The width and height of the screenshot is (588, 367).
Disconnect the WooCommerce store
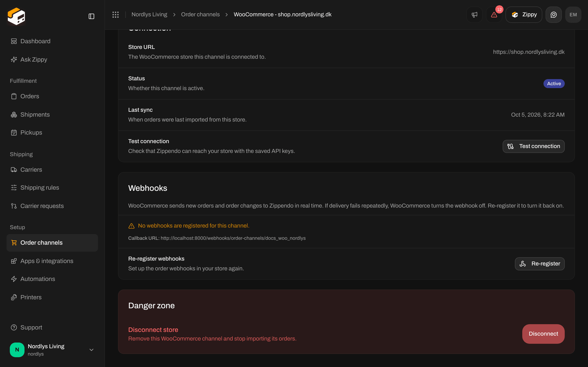[543, 334]
